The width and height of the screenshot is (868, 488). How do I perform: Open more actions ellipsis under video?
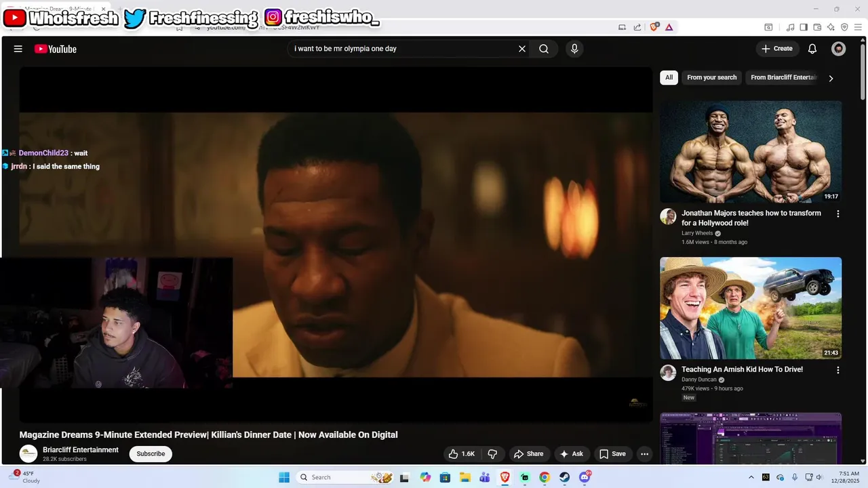tap(645, 454)
